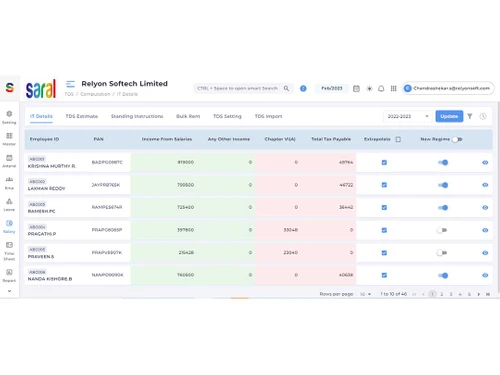Switch to TDS Setting tab
Screen dimensions: 500x375
pos(227,116)
